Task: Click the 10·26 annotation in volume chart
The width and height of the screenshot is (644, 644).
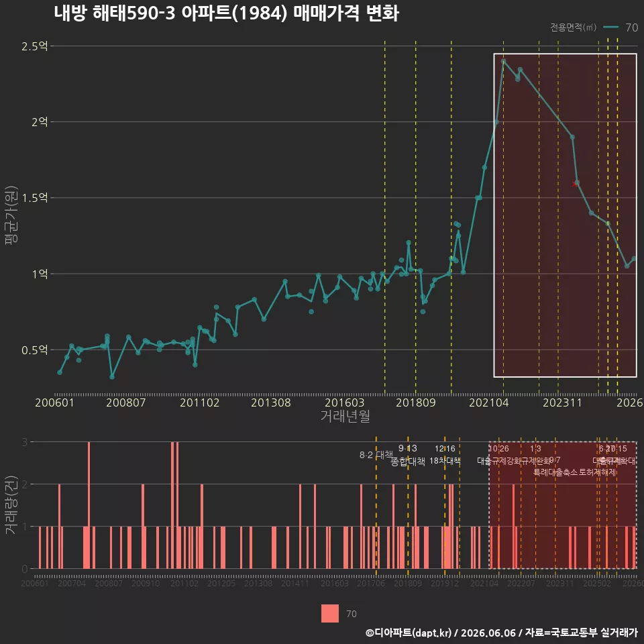Action: coord(498,449)
